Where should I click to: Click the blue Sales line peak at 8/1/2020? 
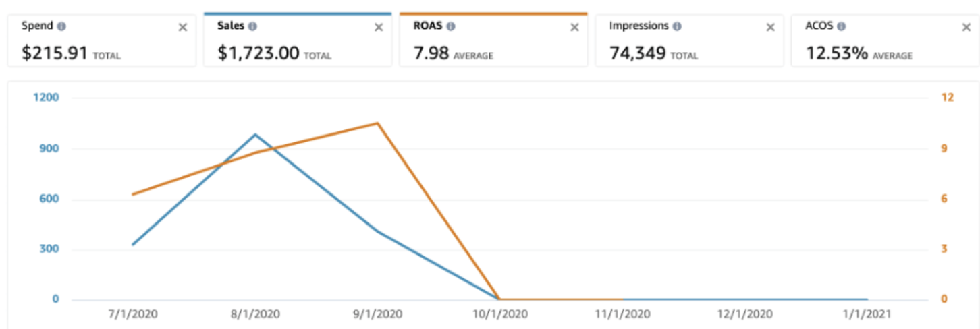pos(255,135)
